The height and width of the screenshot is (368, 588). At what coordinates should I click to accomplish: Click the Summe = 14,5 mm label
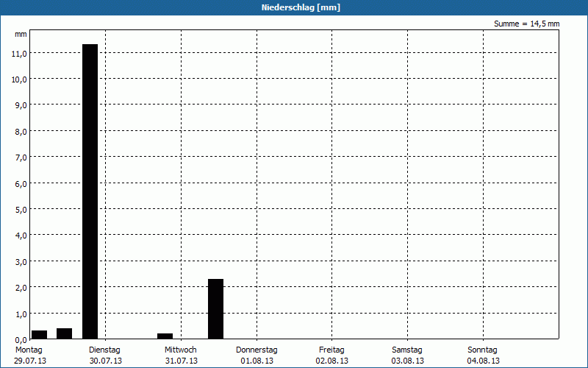tap(526, 24)
